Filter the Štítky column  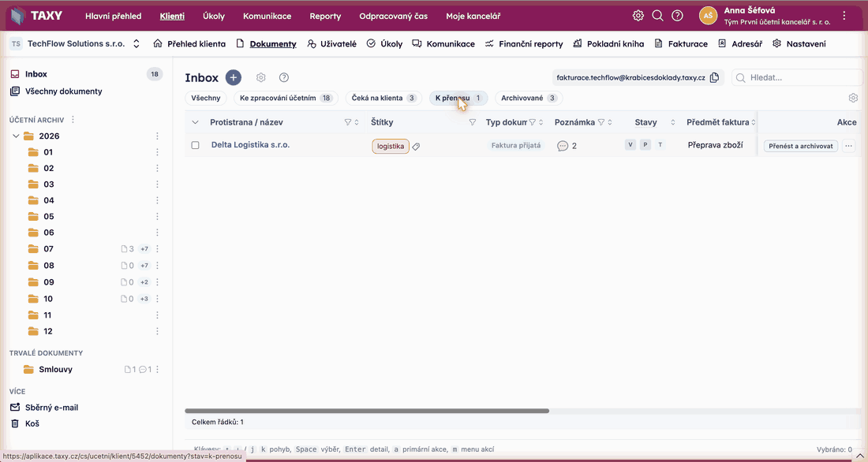click(x=472, y=122)
